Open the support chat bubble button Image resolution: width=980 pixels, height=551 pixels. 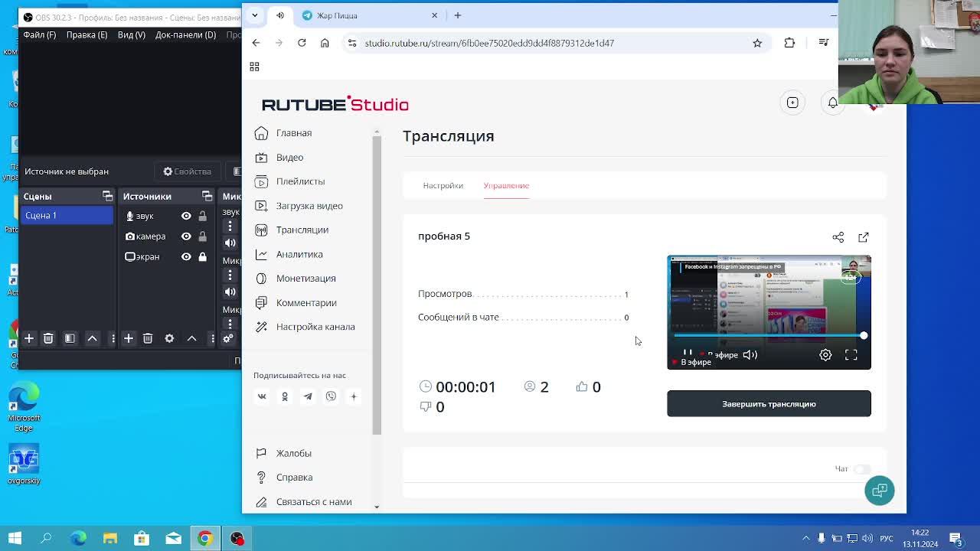[x=879, y=490]
